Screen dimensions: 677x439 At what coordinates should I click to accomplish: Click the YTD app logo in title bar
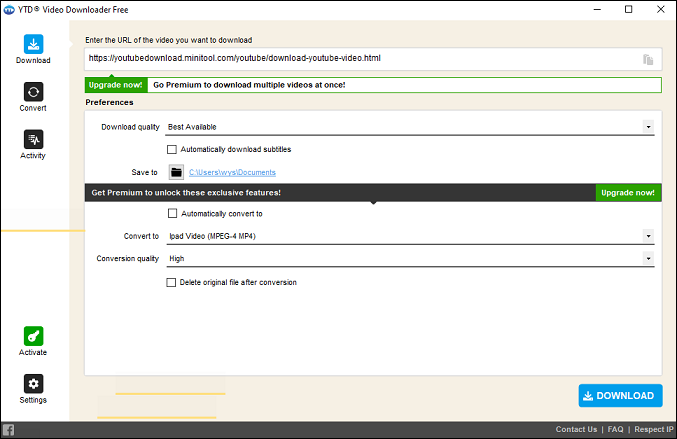pos(9,9)
